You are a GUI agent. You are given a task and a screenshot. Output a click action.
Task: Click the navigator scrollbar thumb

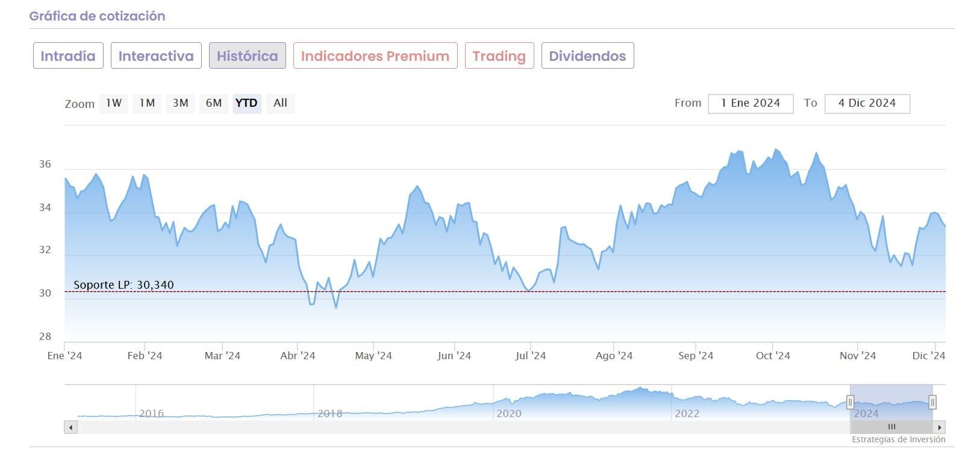coord(891,427)
